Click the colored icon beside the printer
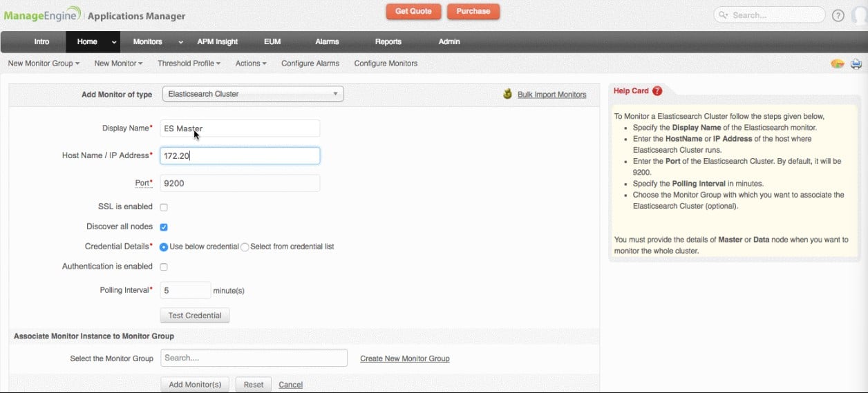868x393 pixels. [x=837, y=64]
